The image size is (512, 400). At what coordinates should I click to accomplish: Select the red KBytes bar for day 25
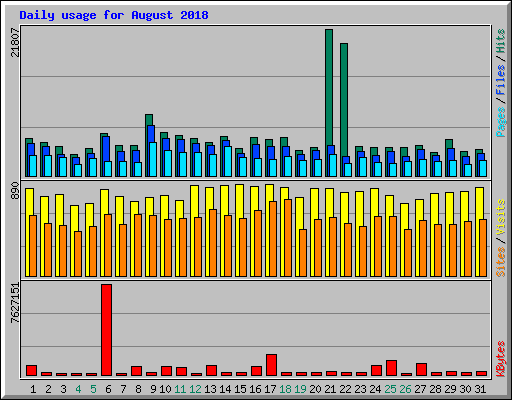(x=391, y=368)
